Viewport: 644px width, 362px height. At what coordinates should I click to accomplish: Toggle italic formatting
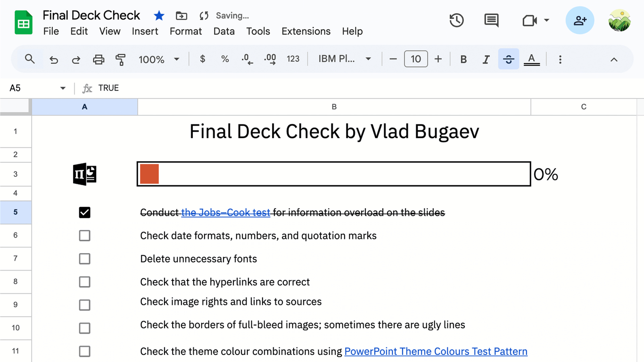pyautogui.click(x=486, y=59)
